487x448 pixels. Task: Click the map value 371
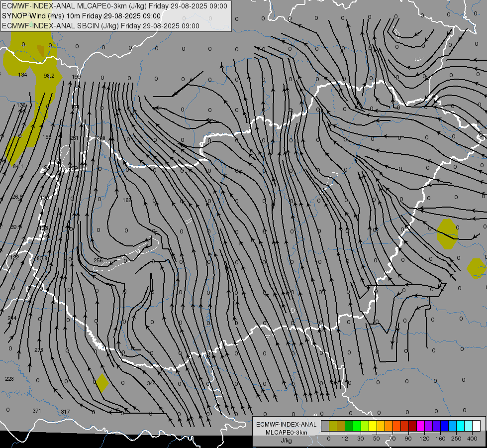[x=37, y=411]
